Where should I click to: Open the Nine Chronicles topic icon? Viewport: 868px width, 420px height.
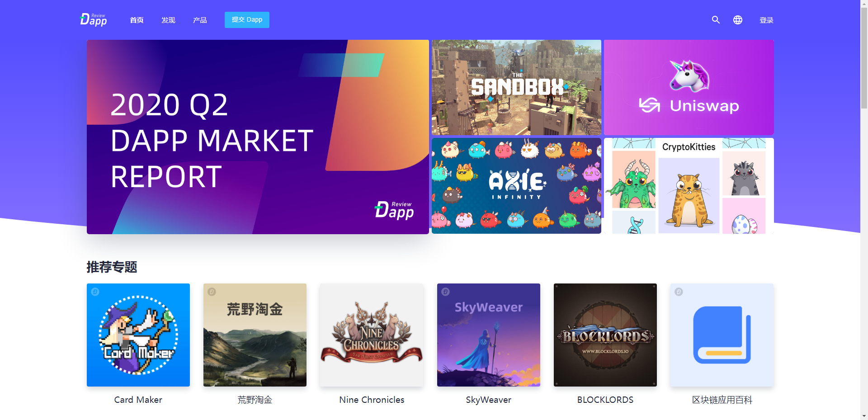tap(372, 335)
